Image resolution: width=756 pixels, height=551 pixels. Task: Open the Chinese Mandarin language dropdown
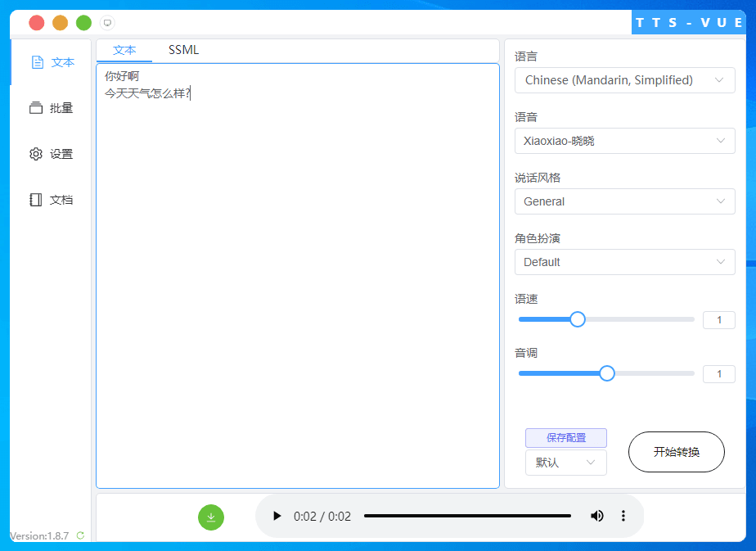click(624, 80)
